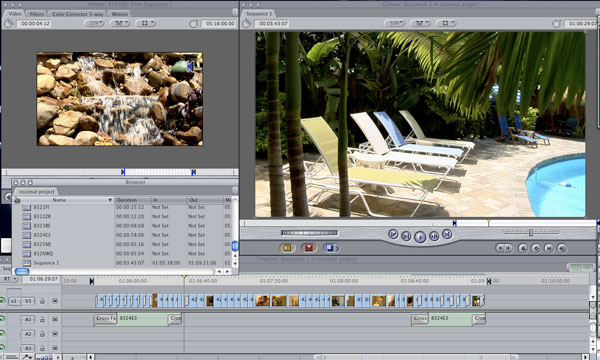Switch to Video tab in Viewer
600x360 pixels.
(x=15, y=14)
